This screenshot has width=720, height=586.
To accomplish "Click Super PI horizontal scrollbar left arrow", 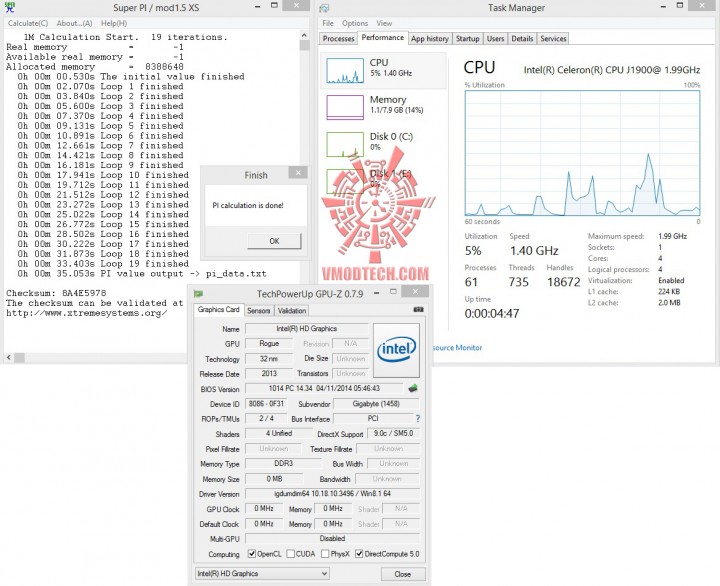I will 9,357.
